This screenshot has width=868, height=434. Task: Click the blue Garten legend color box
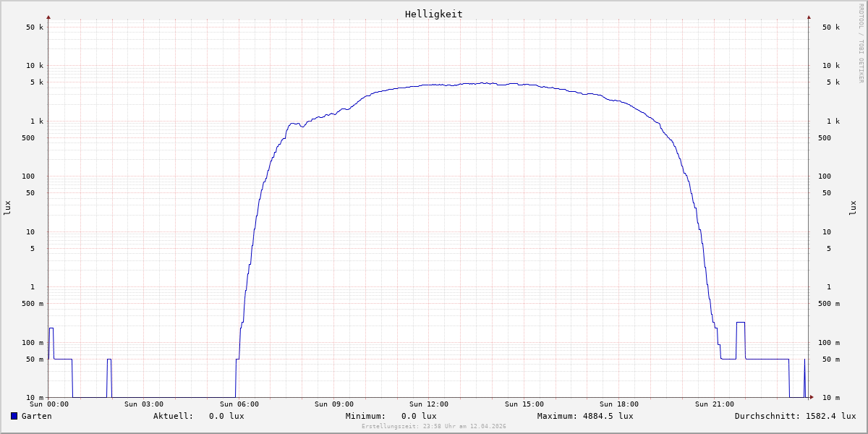[14, 416]
